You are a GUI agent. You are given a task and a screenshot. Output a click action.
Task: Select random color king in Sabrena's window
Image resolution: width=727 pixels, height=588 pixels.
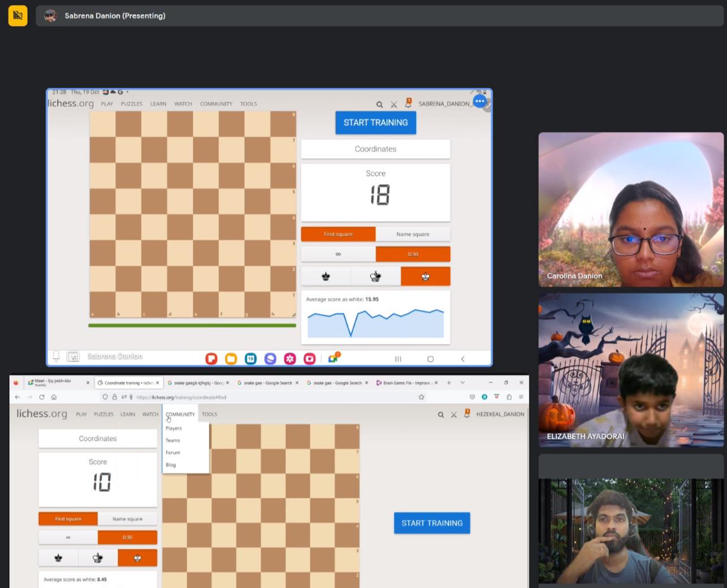375,276
